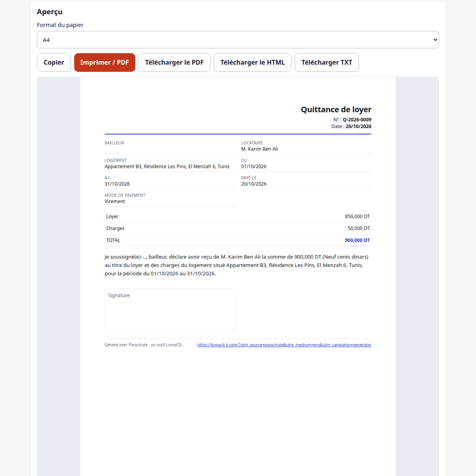
Task: Click the total 900,000 DT
Action: [357, 240]
